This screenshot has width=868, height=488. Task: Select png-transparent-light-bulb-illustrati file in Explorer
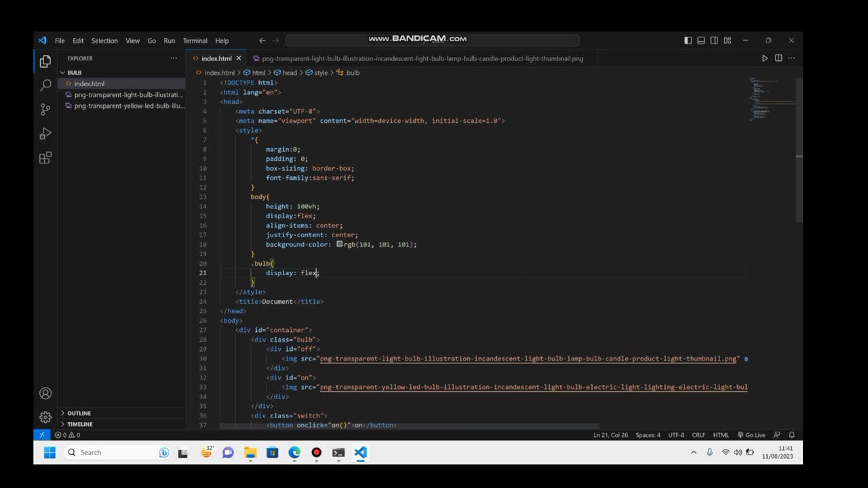(x=121, y=95)
